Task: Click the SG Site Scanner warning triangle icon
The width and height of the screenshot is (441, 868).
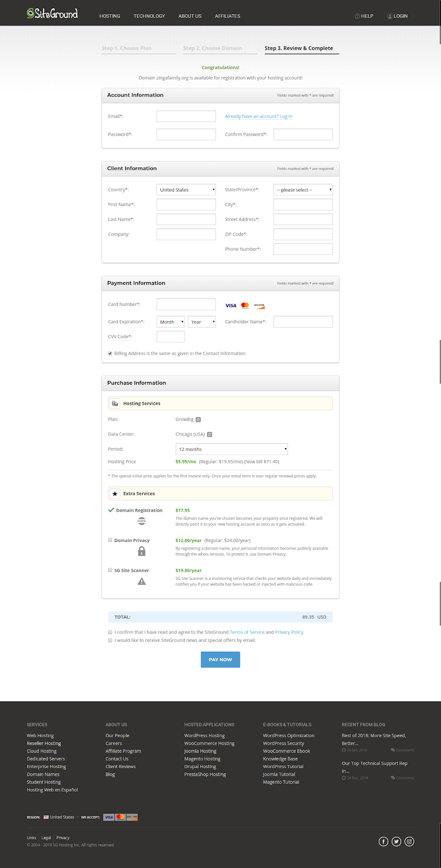Action: click(x=142, y=581)
